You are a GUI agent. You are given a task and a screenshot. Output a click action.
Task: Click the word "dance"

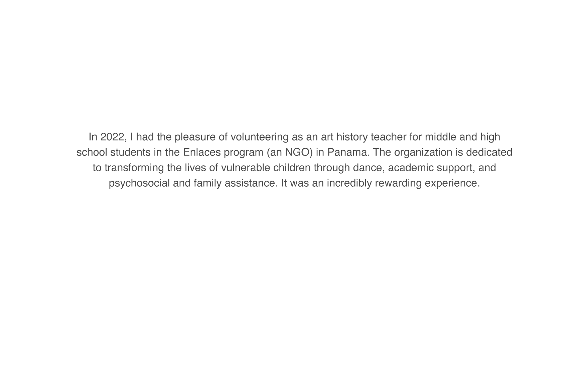coord(367,168)
